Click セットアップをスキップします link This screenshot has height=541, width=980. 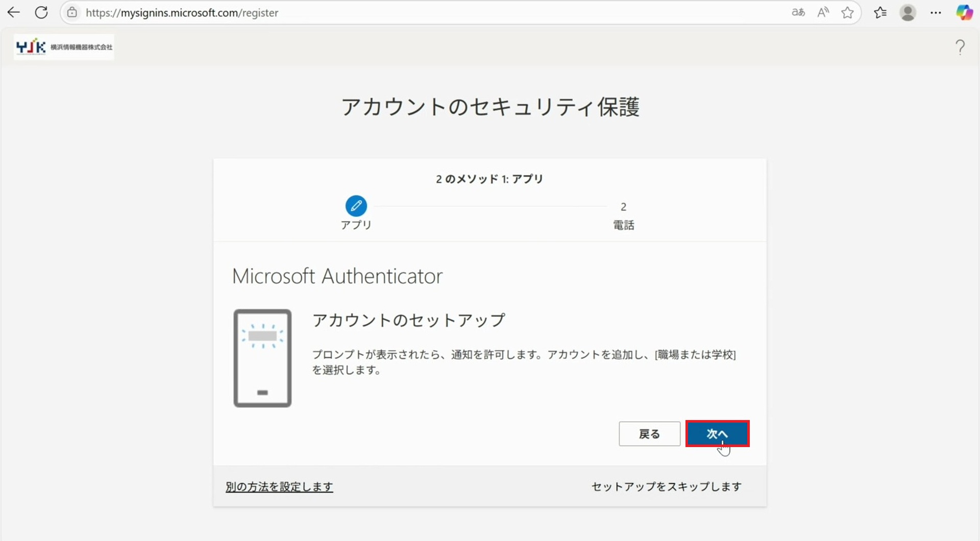666,487
